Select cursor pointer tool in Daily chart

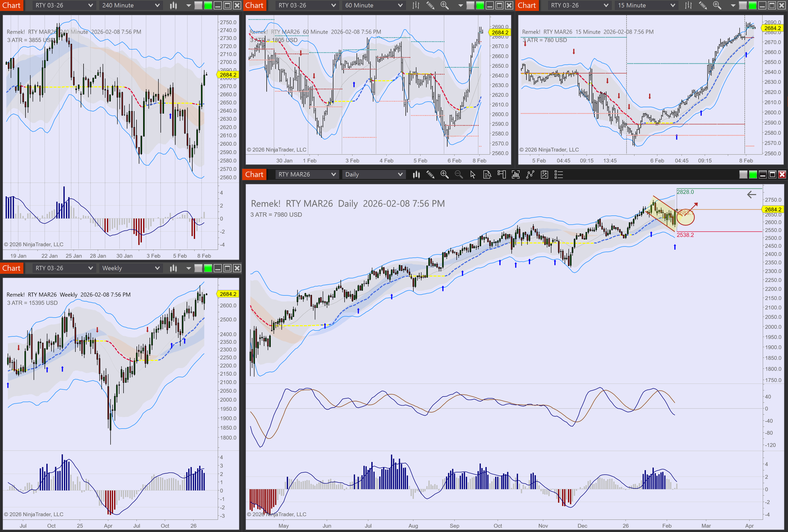coord(473,175)
